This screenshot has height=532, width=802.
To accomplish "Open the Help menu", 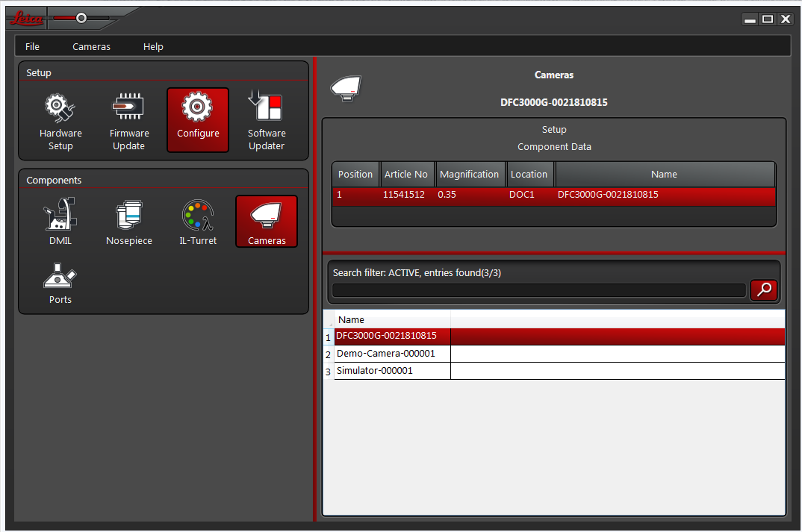I will pos(153,46).
